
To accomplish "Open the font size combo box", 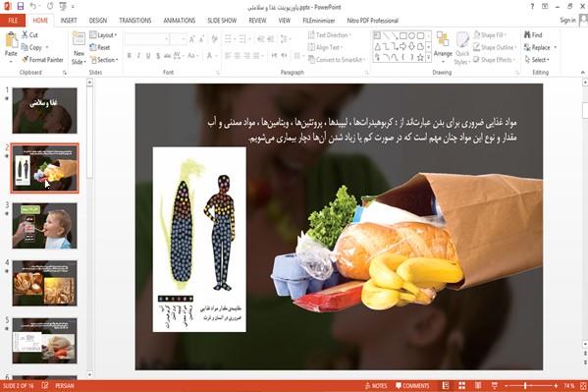I will point(178,39).
